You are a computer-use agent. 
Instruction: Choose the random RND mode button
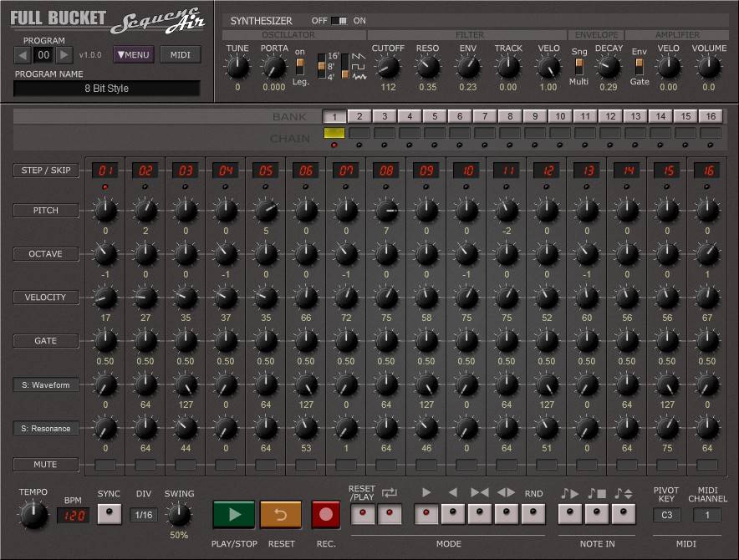coord(533,514)
